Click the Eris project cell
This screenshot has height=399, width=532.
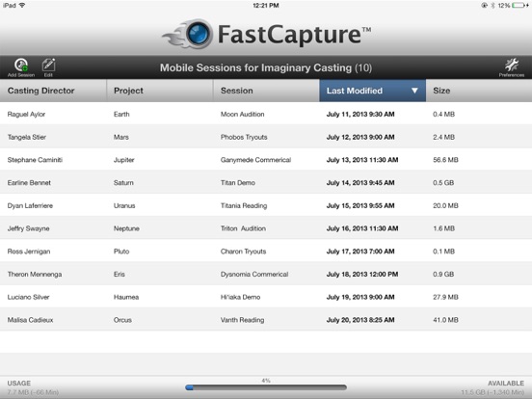tap(120, 274)
